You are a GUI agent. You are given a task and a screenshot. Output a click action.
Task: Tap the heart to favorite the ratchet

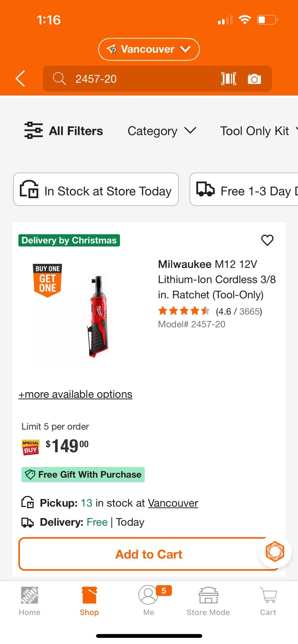(267, 240)
